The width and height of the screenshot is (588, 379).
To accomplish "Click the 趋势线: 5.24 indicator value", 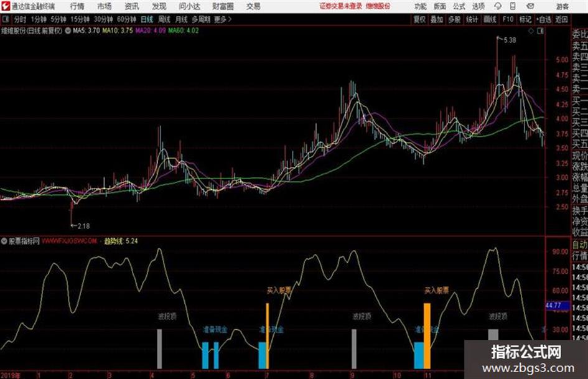I will (121, 241).
